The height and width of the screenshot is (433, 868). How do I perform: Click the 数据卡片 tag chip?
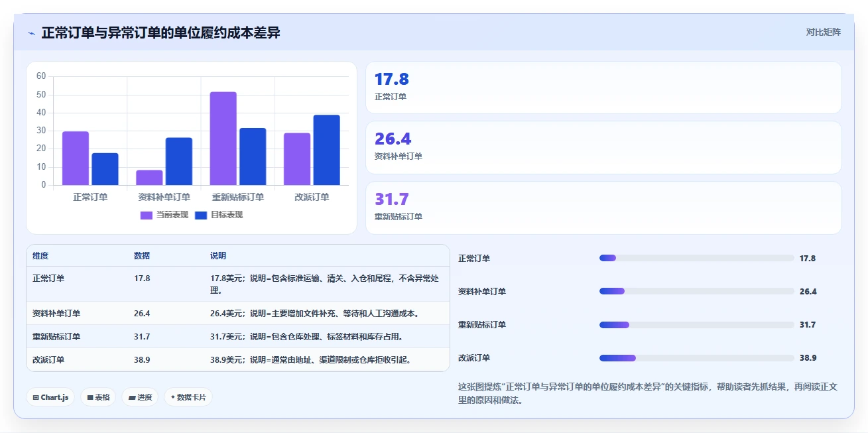(188, 397)
